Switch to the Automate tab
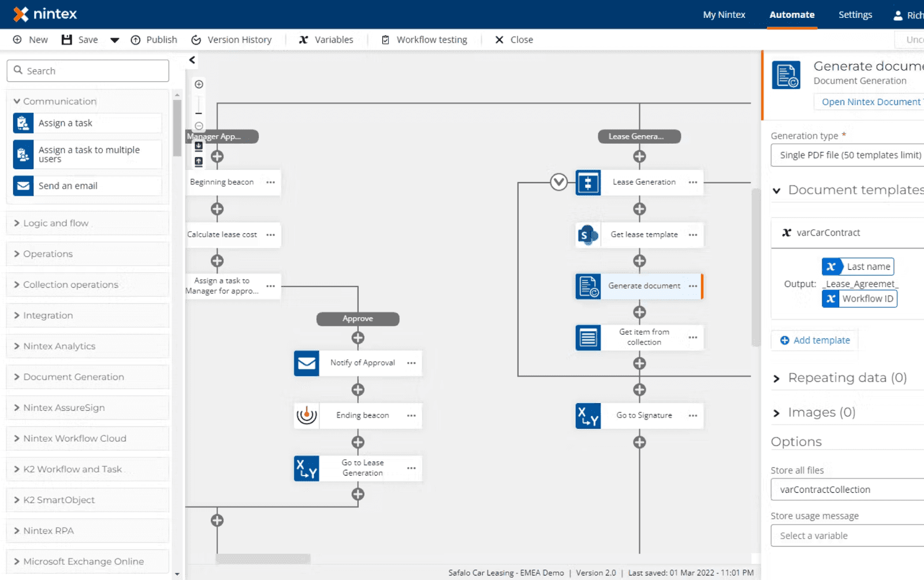The width and height of the screenshot is (924, 580). [x=792, y=14]
